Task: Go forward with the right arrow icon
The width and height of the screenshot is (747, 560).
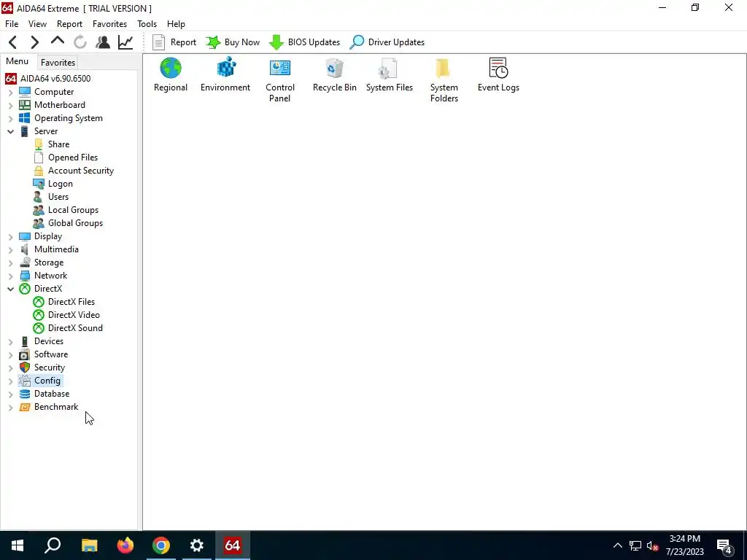Action: click(35, 42)
